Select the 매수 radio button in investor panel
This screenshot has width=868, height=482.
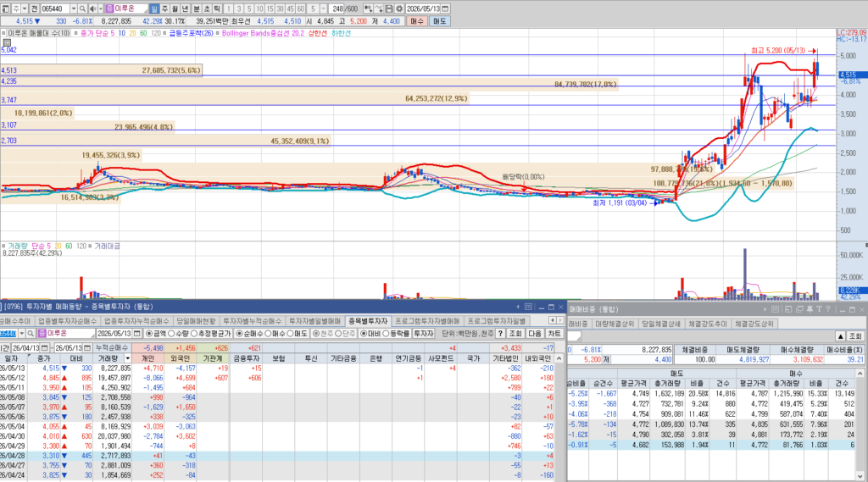point(268,334)
